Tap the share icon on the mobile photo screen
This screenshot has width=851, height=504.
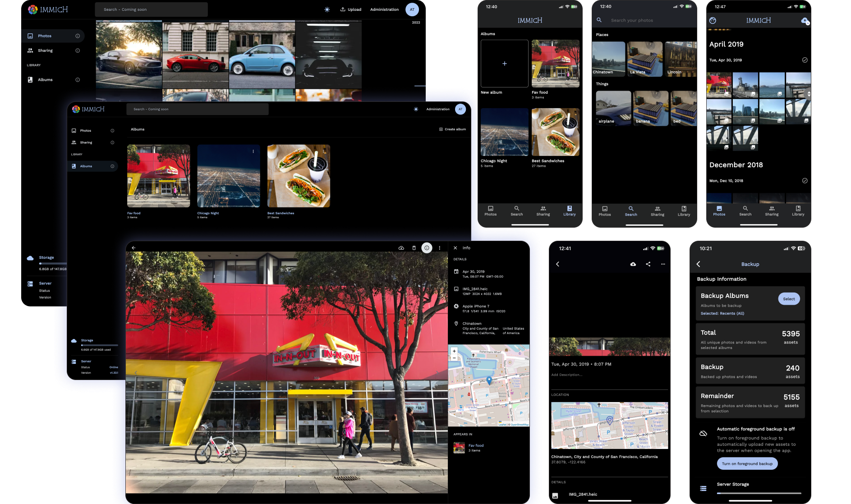[x=648, y=264]
